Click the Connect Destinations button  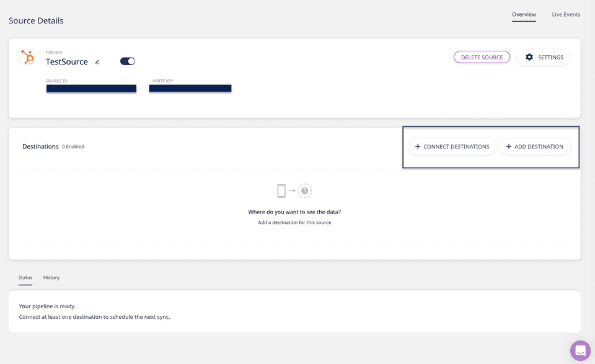[452, 147]
